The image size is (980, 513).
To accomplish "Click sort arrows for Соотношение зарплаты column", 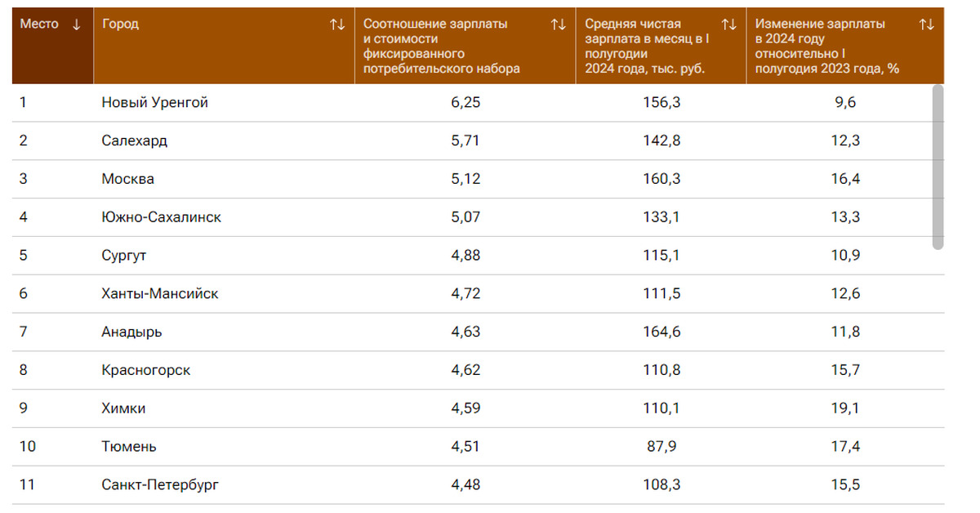I will pyautogui.click(x=558, y=25).
